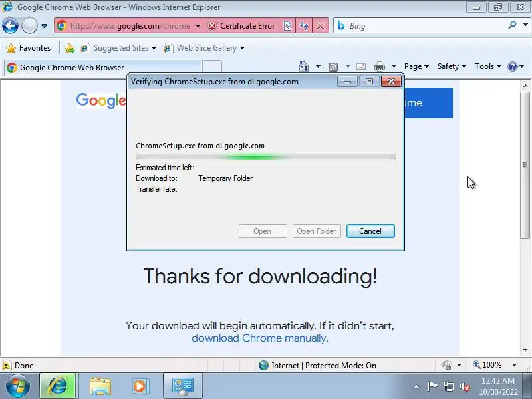Expand the address bar autocomplete dropdown
The height and width of the screenshot is (399, 532).
pos(198,26)
